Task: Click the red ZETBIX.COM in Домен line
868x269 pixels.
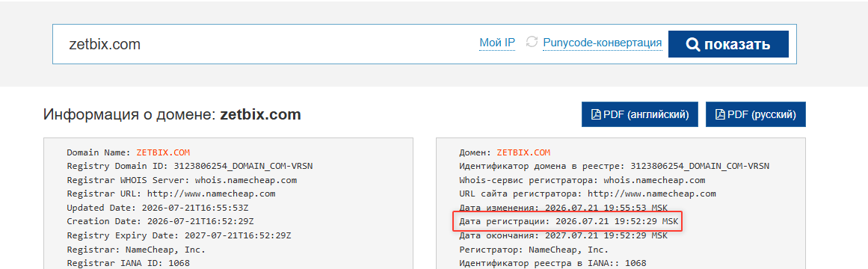Action: click(523, 152)
